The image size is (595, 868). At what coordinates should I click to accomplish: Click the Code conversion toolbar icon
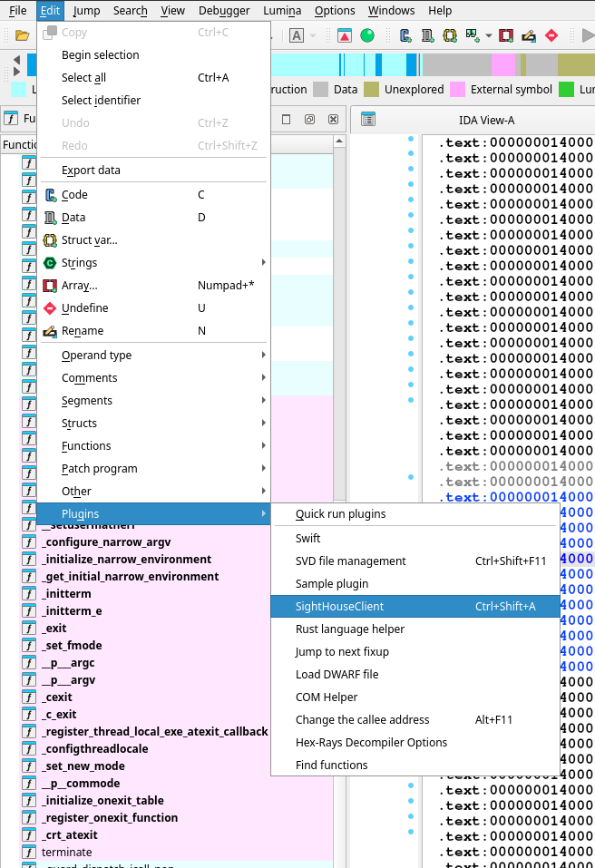tap(405, 36)
